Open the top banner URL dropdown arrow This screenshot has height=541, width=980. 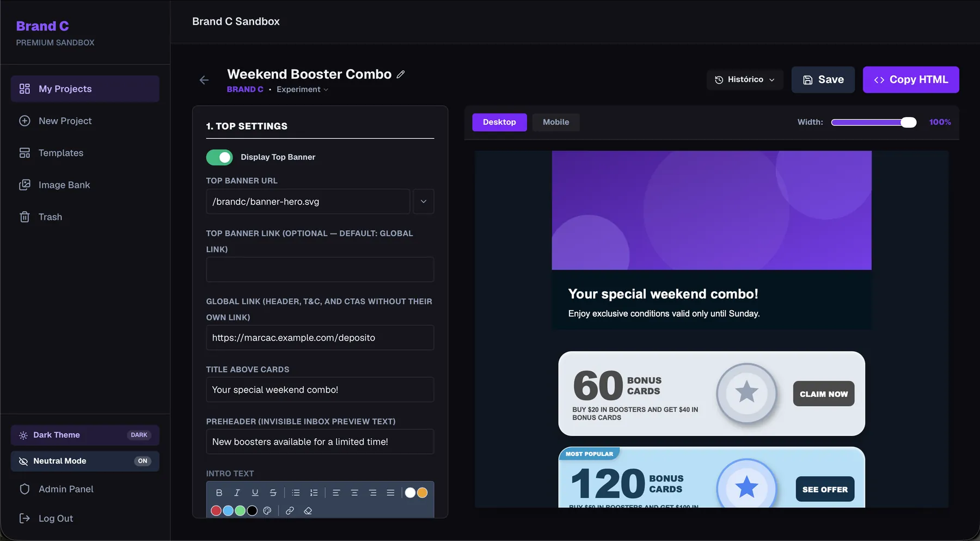(424, 201)
